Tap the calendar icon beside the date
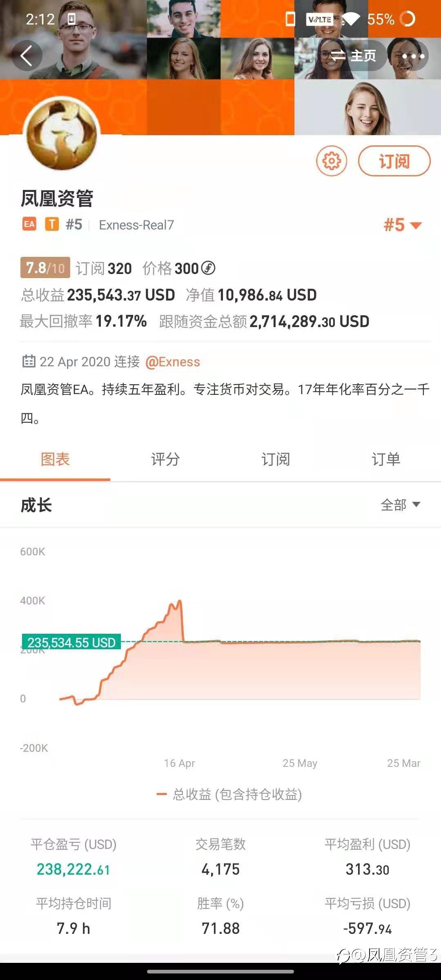Image resolution: width=441 pixels, height=980 pixels. coord(29,361)
